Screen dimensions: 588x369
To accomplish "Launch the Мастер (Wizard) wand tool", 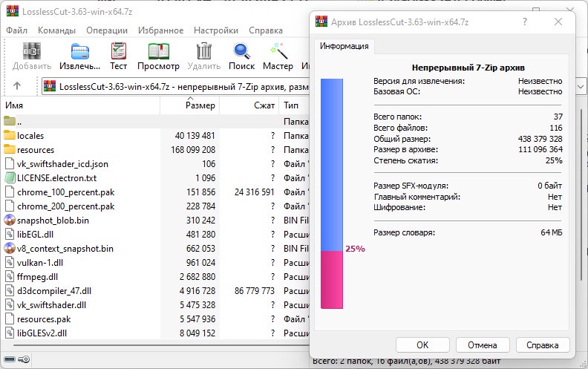I will 278,51.
